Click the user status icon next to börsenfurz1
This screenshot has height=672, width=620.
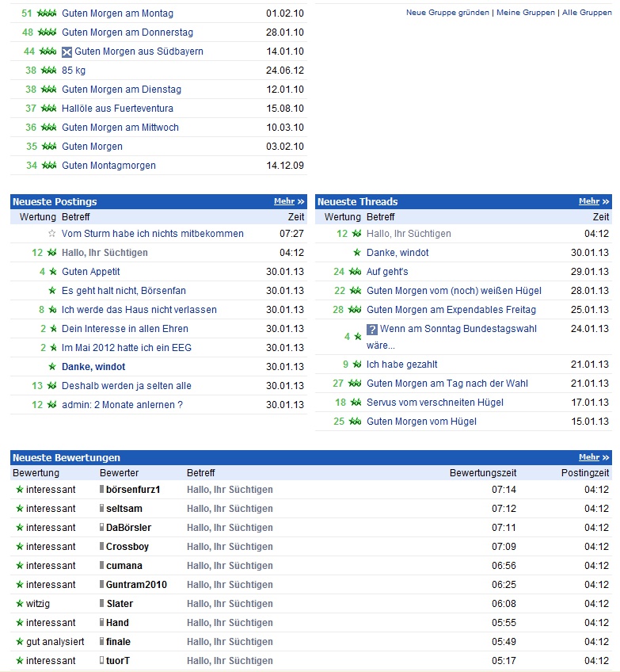101,490
